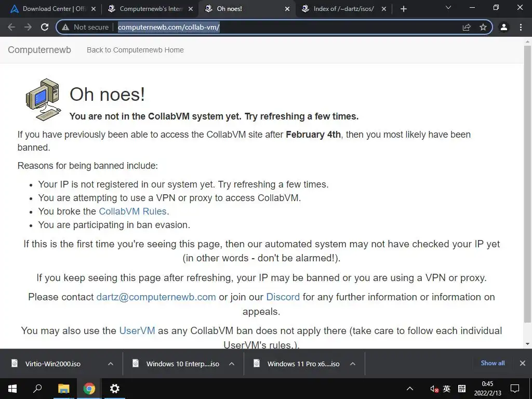Close the Oh noes! tab
This screenshot has width=532, height=399.
coord(287,9)
